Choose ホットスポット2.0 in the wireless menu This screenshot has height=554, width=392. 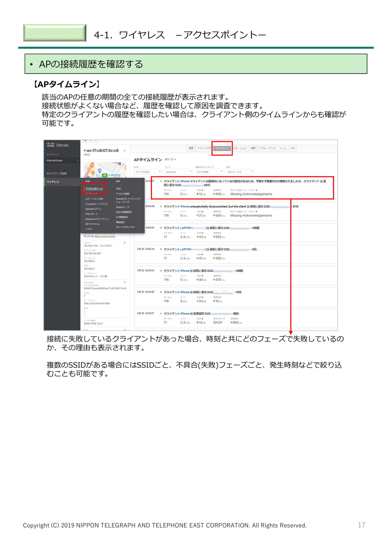(x=125, y=227)
